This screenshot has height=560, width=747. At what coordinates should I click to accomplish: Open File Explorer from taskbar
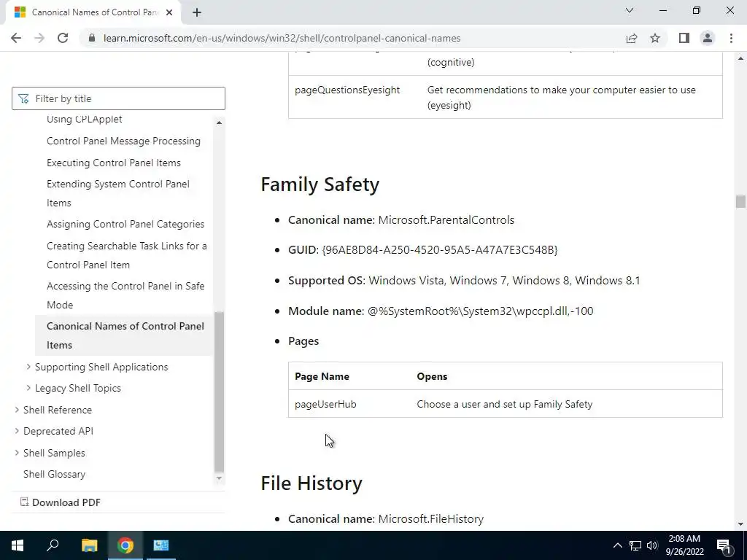coord(89,545)
